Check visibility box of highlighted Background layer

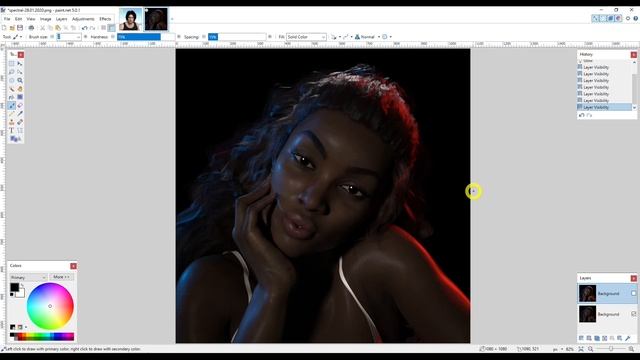click(633, 293)
